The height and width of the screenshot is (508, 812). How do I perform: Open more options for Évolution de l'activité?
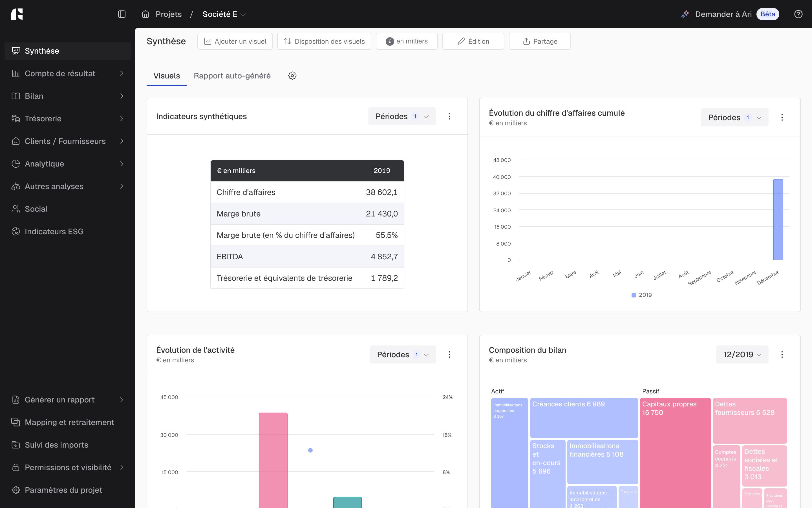(x=449, y=354)
